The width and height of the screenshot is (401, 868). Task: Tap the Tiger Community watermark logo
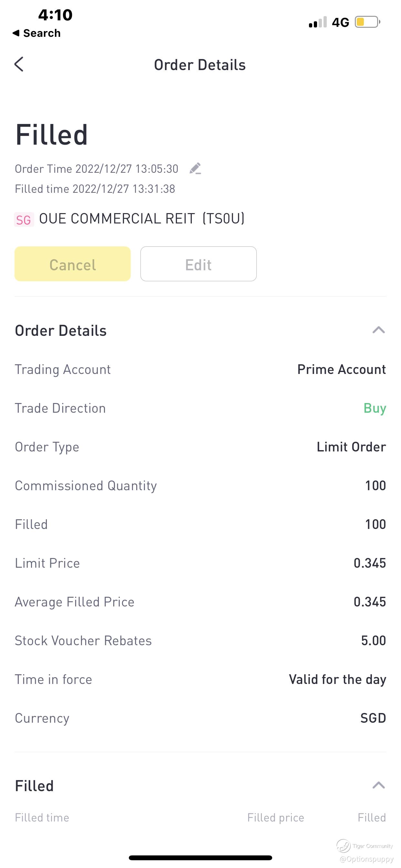[344, 845]
